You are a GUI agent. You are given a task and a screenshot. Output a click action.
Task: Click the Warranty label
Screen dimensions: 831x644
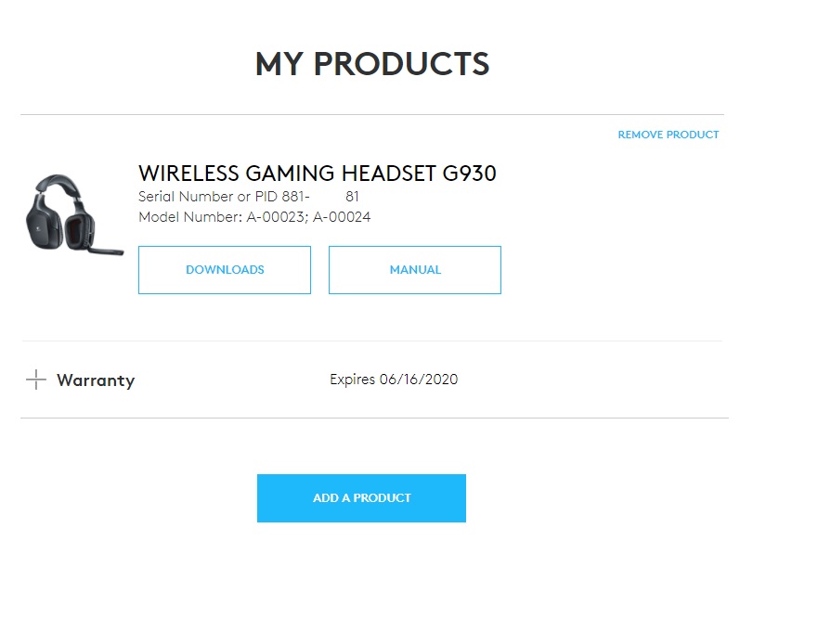tap(96, 380)
